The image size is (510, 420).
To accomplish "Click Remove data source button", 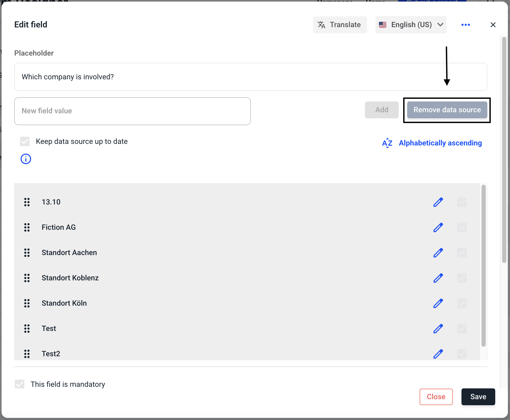I will point(447,110).
